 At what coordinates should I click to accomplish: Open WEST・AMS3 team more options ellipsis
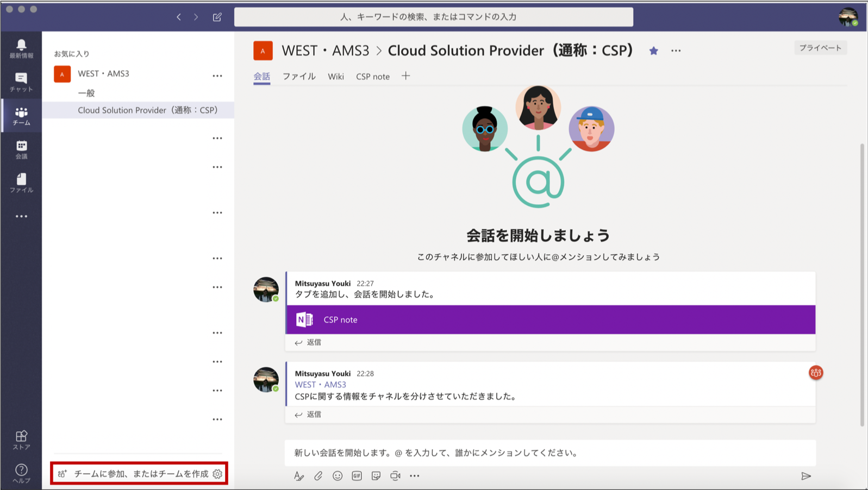click(x=217, y=76)
